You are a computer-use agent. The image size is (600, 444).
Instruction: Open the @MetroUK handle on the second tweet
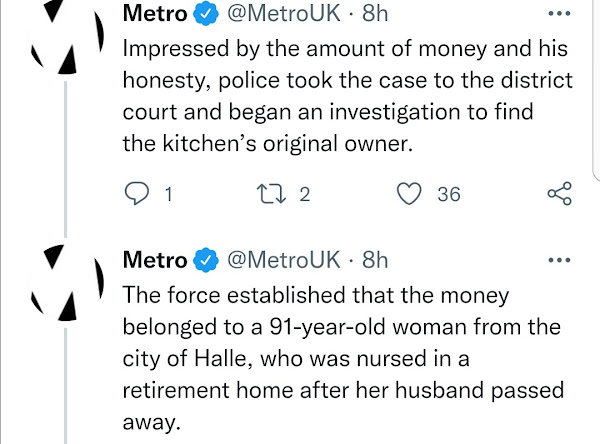pos(282,261)
